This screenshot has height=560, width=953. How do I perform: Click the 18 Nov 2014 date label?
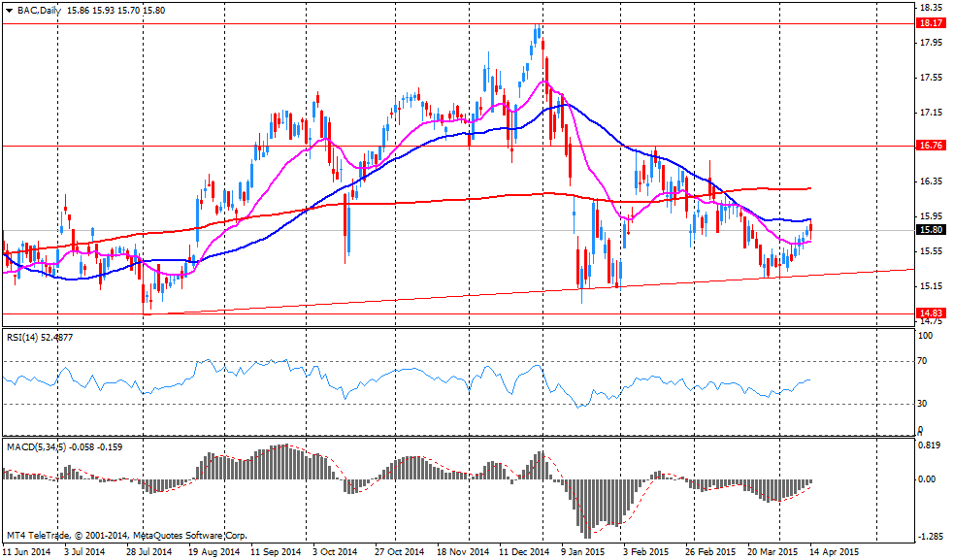click(x=463, y=552)
